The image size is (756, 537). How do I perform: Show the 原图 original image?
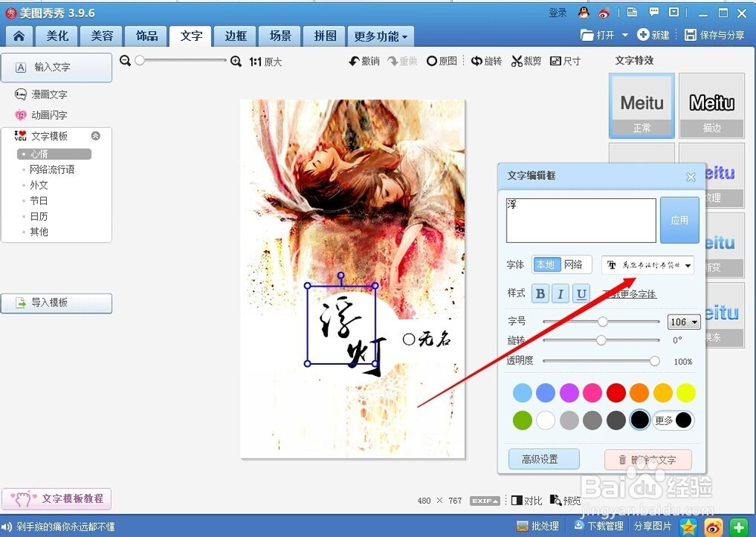tap(442, 61)
